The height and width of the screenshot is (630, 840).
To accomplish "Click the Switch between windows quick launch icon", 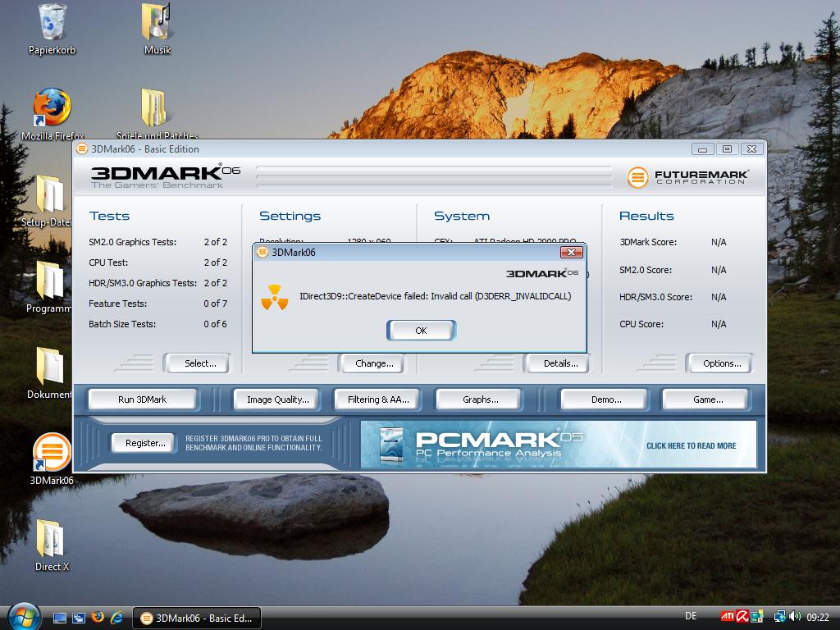I will [x=79, y=619].
